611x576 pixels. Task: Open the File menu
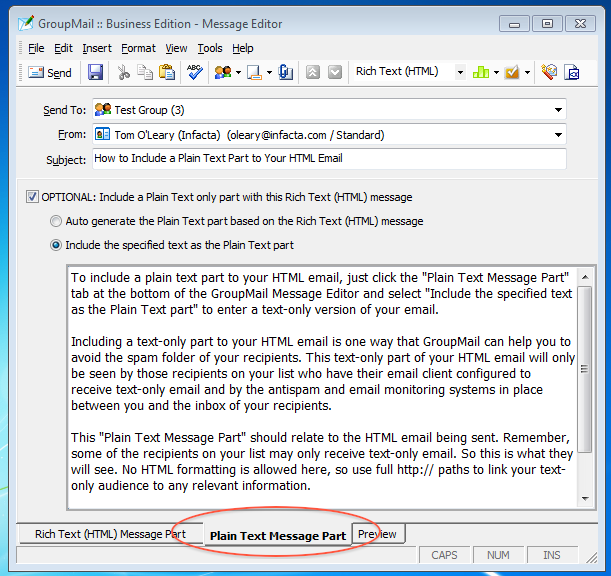(36, 48)
